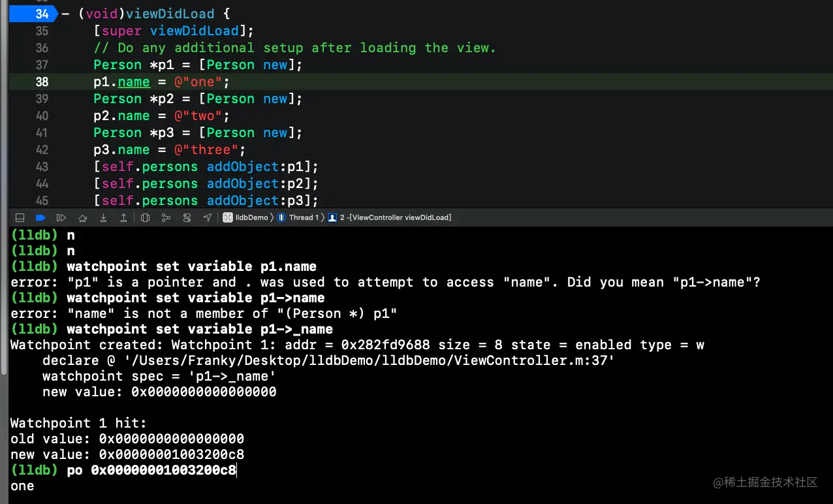Click 'watchpoint set variable p1.name' console command

click(x=191, y=266)
